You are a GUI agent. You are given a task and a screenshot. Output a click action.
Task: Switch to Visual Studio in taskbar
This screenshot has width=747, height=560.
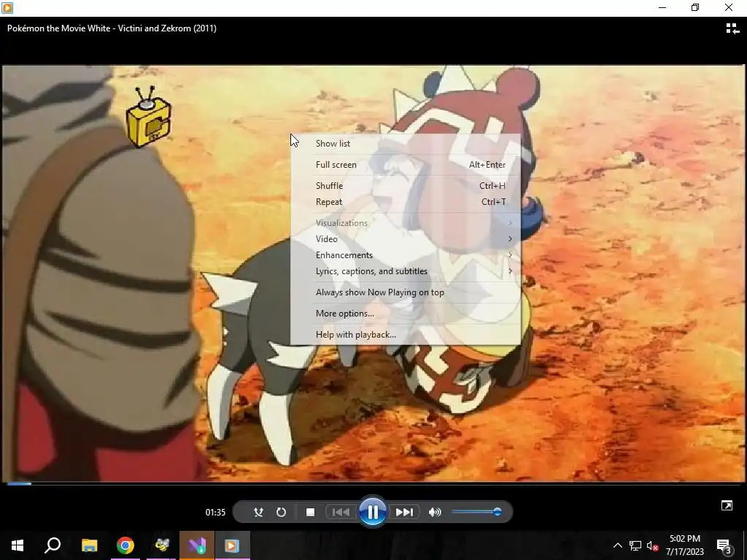coord(197,545)
